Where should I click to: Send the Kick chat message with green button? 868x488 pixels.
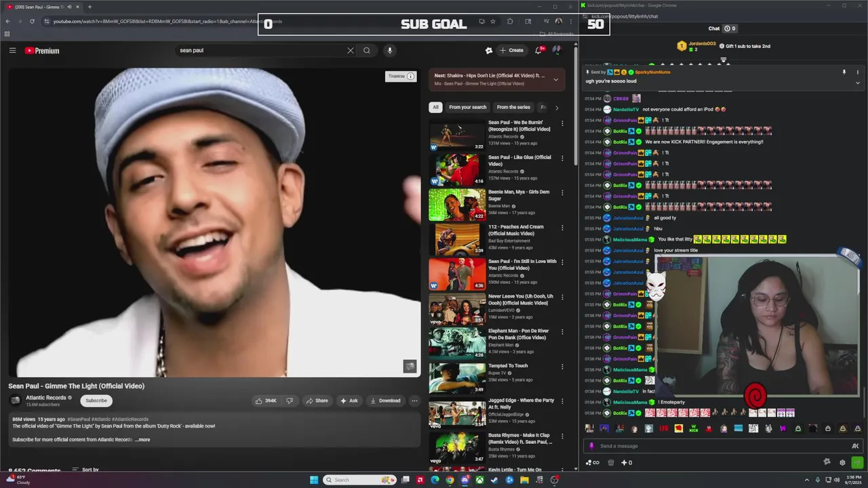click(858, 463)
